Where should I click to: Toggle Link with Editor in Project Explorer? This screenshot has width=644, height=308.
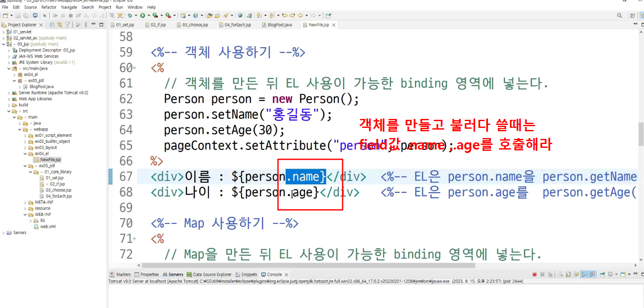[60, 25]
